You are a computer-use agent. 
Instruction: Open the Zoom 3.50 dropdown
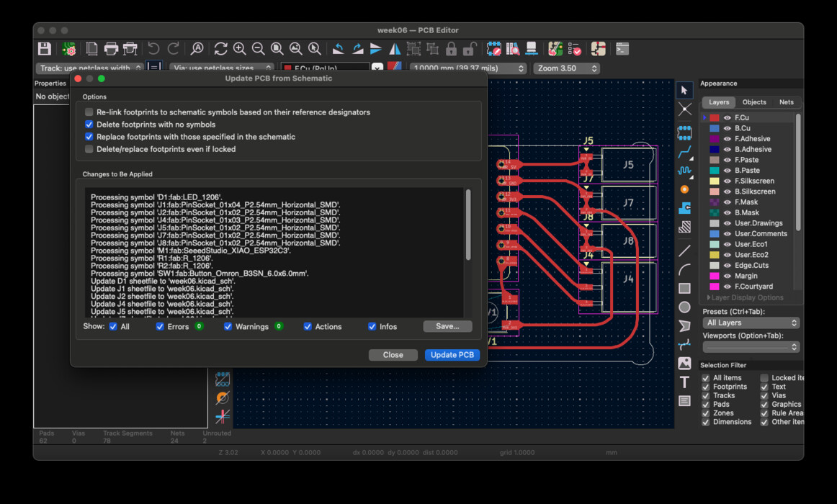pos(566,68)
